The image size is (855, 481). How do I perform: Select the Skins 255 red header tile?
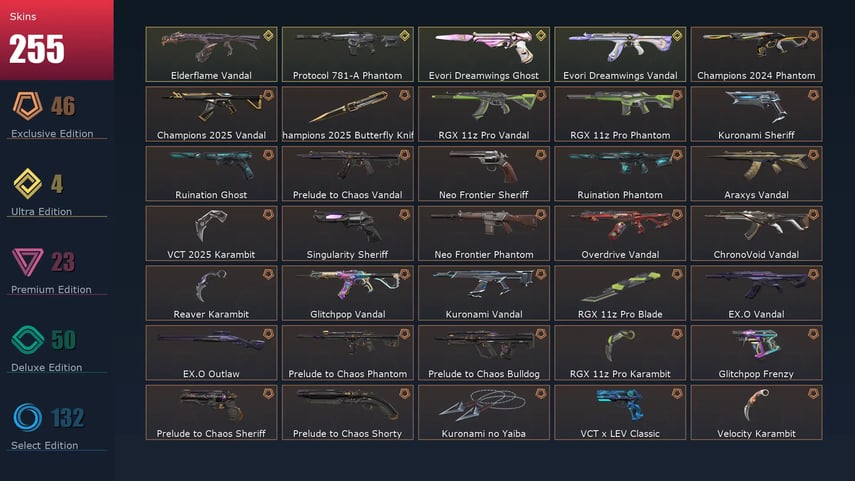pyautogui.click(x=57, y=40)
